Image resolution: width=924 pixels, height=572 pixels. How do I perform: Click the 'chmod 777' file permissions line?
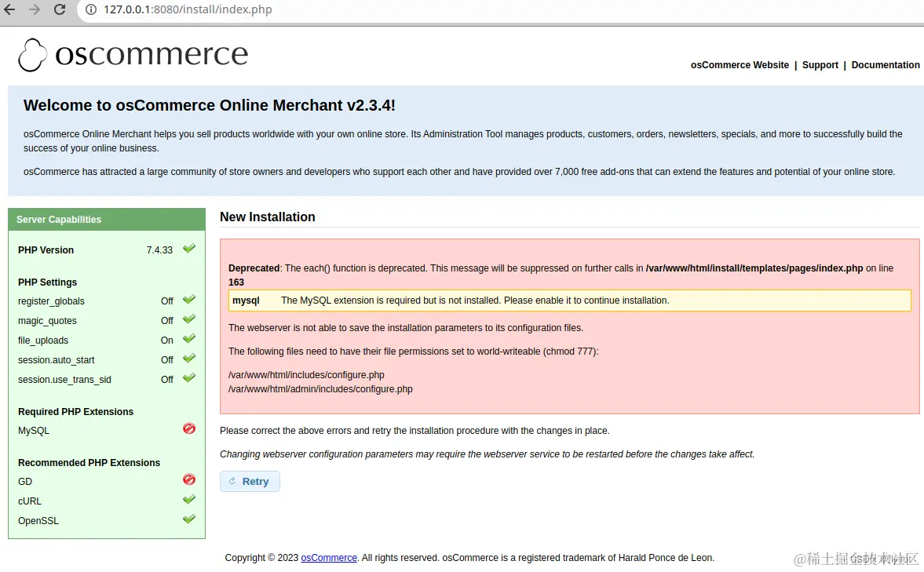[413, 352]
